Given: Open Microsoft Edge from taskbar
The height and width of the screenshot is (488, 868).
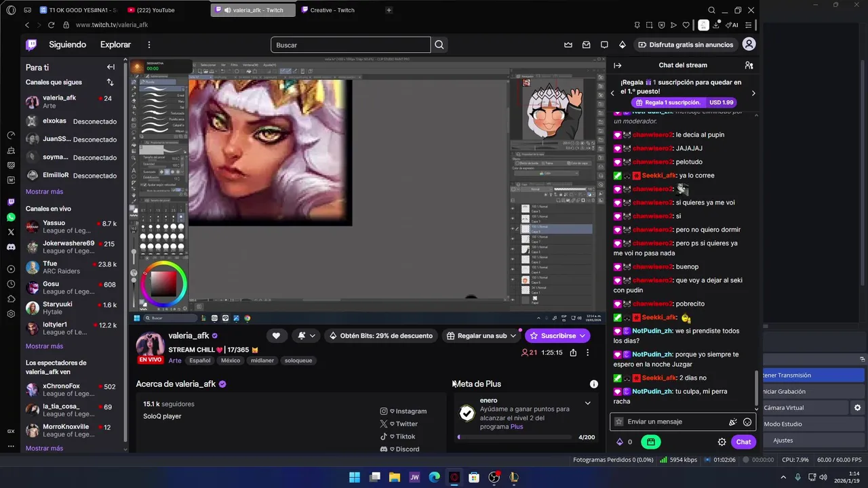Looking at the screenshot, I should click(434, 477).
